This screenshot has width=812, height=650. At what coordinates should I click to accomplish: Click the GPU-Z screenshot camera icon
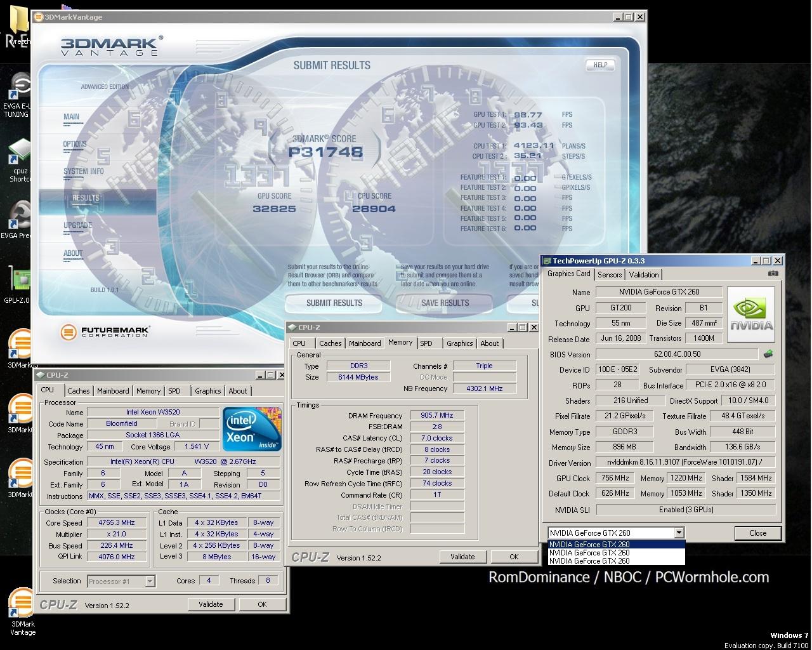773,274
